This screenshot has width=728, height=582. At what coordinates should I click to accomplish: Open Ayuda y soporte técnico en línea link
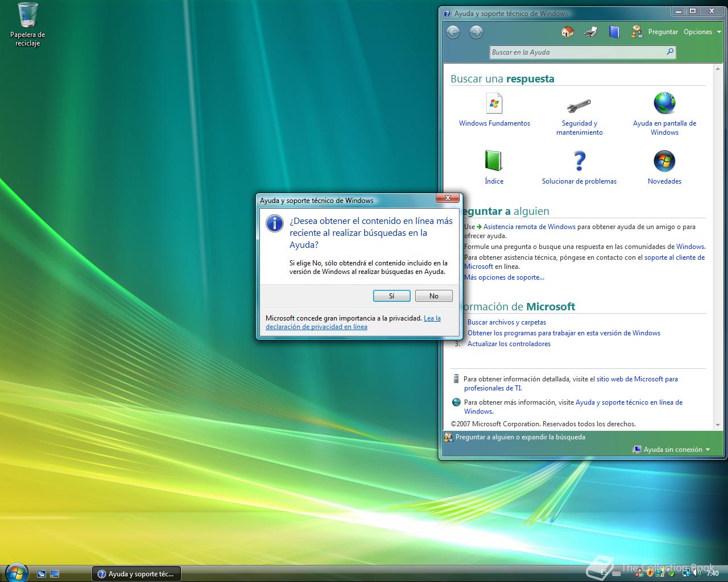[573, 407]
